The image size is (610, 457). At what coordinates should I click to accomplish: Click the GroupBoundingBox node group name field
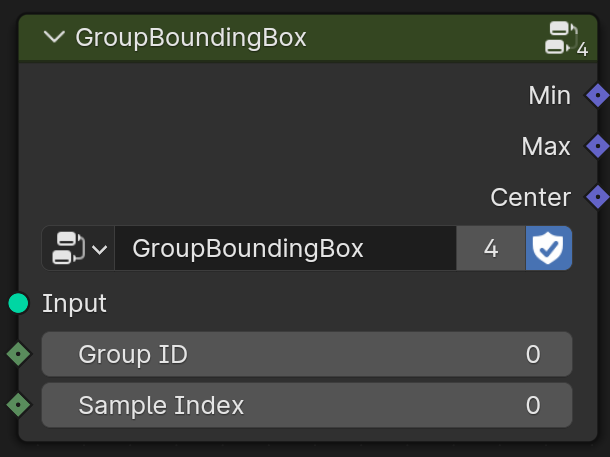(x=285, y=248)
